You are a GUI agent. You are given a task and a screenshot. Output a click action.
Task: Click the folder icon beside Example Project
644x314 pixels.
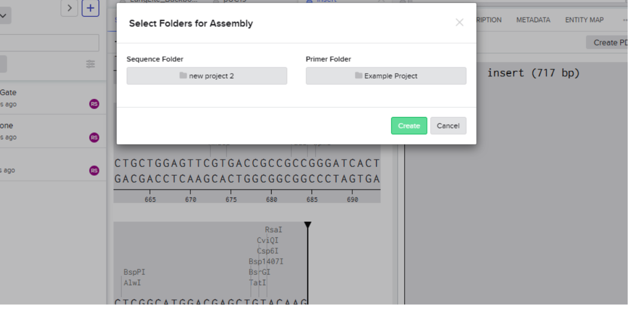click(x=359, y=76)
